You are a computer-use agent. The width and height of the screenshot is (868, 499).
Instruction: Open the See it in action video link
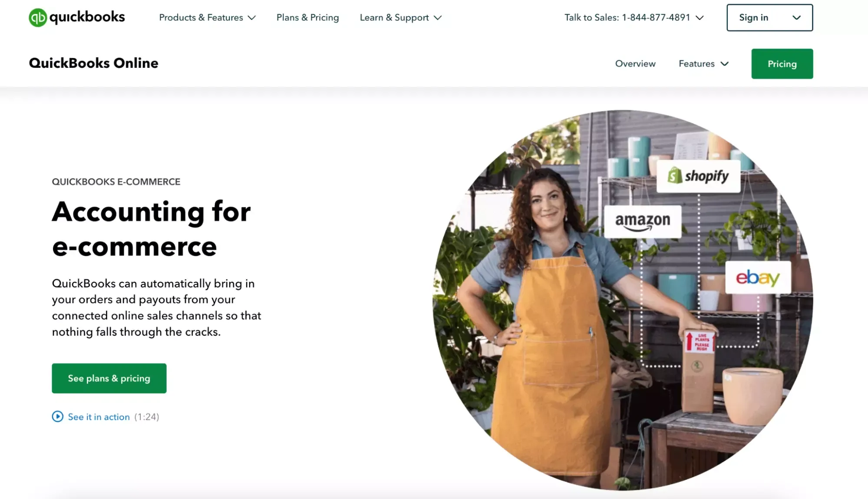click(x=98, y=416)
